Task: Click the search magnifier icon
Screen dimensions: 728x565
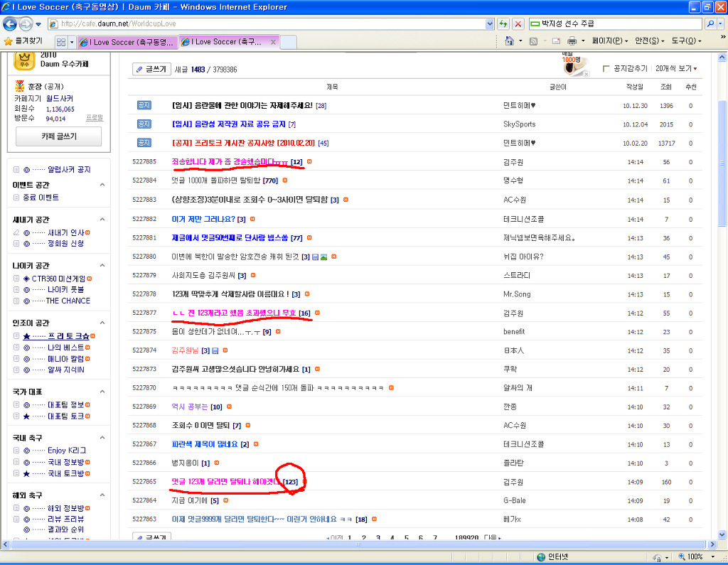Action: (710, 23)
